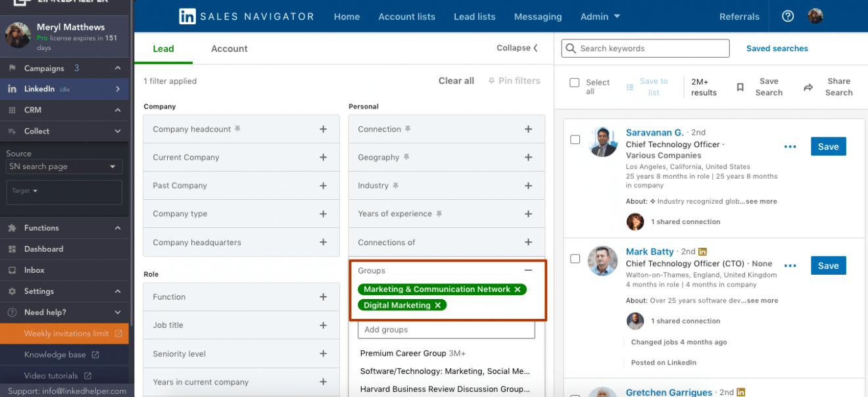Open the overflow menu on Saravanan G.

(x=790, y=147)
